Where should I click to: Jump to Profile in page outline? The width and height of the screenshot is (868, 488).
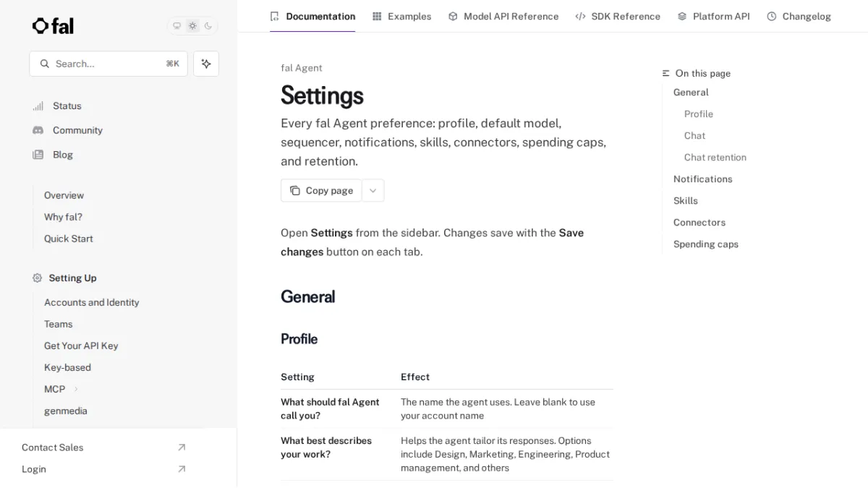point(699,114)
